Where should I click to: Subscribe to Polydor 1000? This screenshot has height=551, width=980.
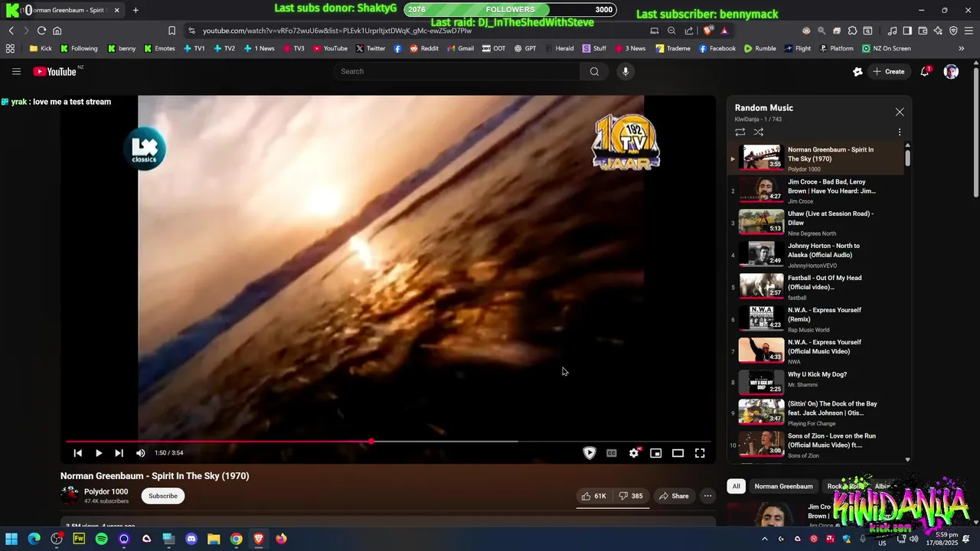click(163, 496)
